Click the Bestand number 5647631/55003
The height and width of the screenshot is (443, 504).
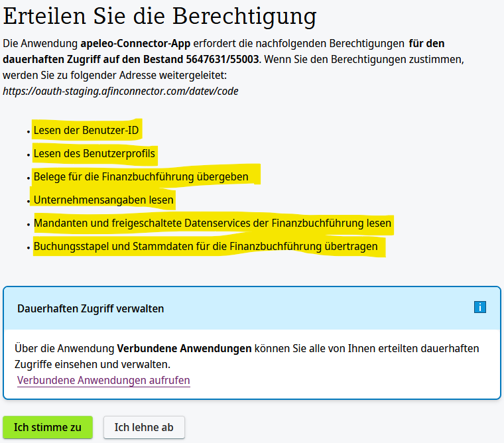click(222, 60)
